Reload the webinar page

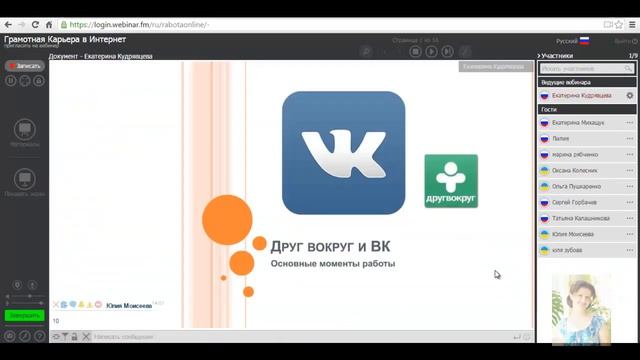coord(36,25)
